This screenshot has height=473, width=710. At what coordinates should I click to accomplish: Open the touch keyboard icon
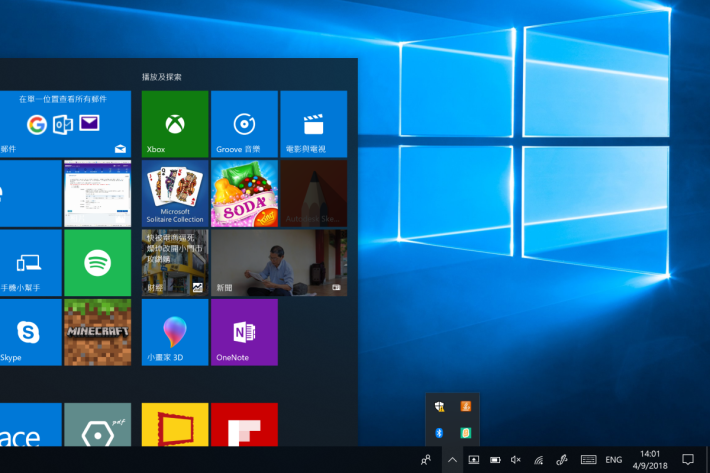(588, 460)
